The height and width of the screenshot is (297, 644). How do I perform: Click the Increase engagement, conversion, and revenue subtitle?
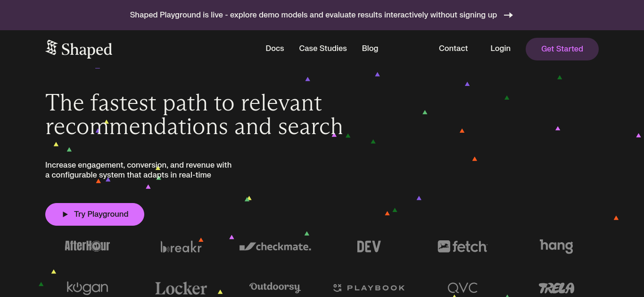coord(139,170)
